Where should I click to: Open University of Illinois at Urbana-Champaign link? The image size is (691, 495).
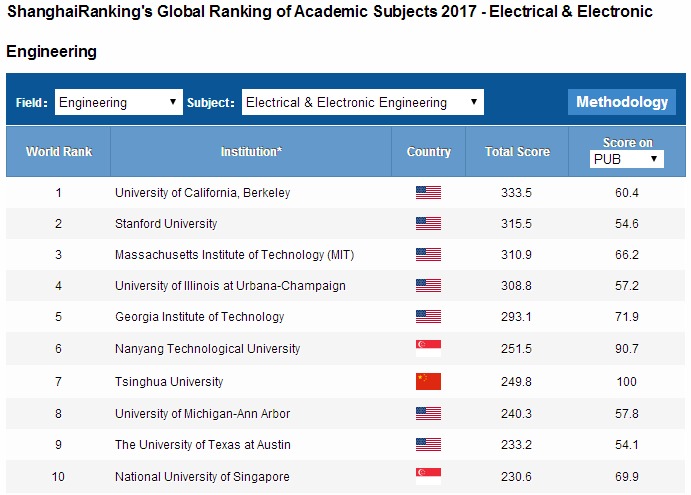tap(230, 286)
